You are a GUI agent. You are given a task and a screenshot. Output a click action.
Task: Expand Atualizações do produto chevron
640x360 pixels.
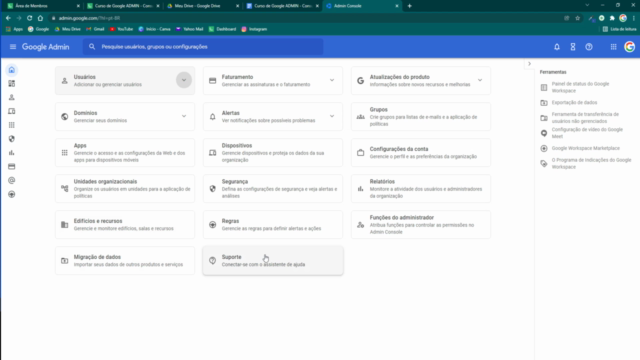point(480,80)
